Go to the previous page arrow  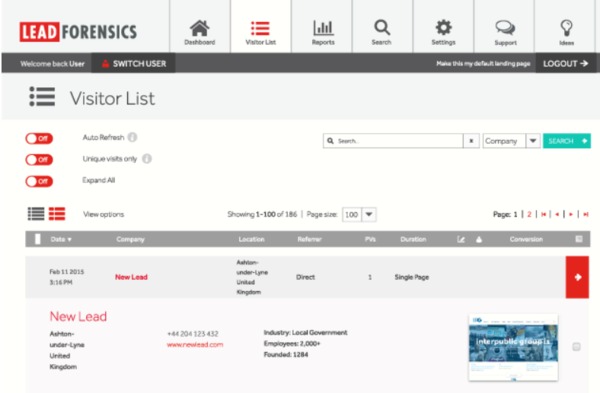[557, 214]
